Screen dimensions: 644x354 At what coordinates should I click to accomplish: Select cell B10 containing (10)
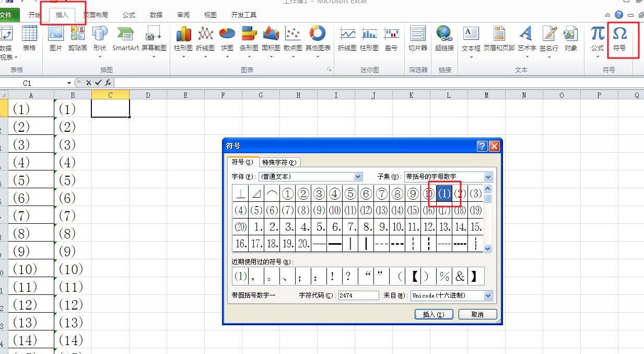tap(73, 269)
